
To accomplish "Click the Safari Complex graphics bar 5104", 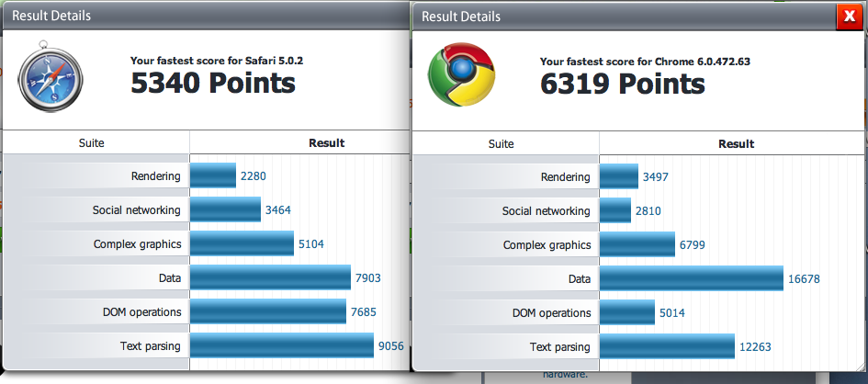I will 242,243.
